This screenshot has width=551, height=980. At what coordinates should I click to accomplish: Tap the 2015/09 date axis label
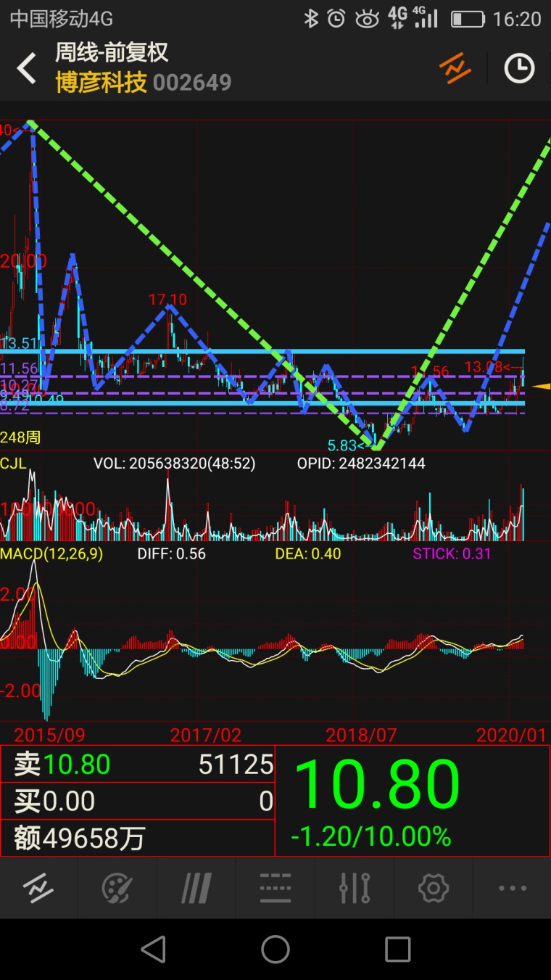(x=49, y=734)
